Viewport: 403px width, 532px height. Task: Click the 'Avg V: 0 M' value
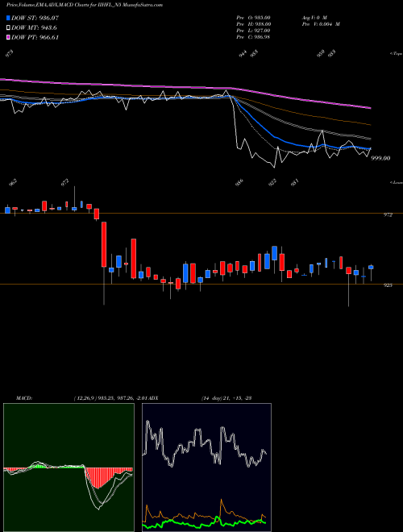coord(314,18)
